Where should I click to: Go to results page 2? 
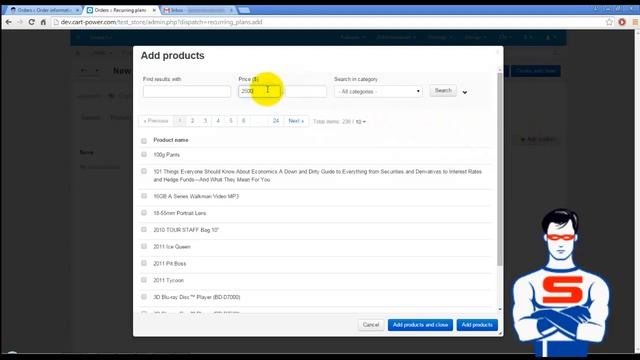pyautogui.click(x=192, y=121)
